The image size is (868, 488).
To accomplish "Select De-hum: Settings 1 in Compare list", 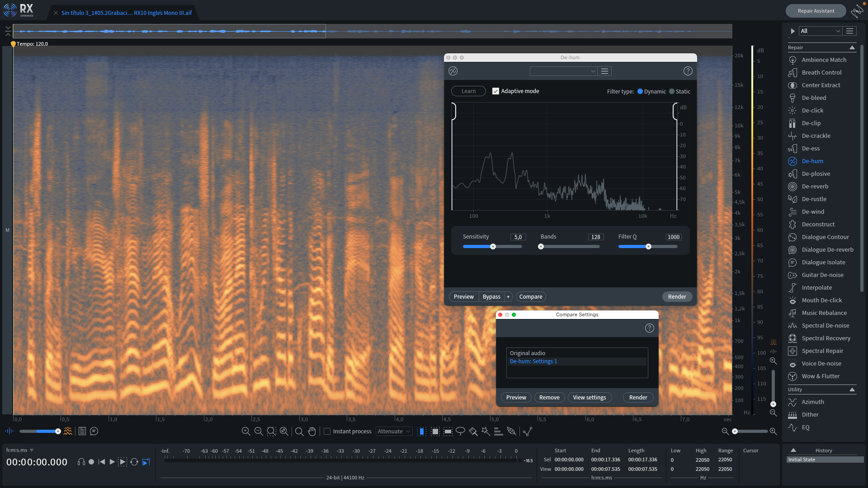I will [x=533, y=361].
